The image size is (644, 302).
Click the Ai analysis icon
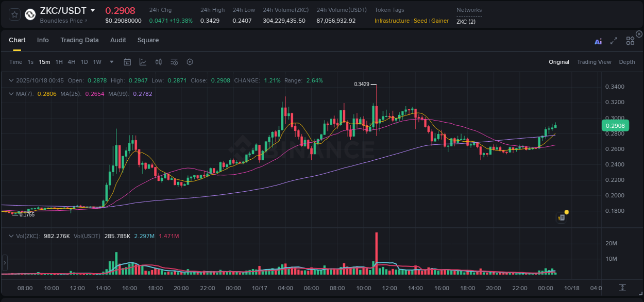(598, 41)
